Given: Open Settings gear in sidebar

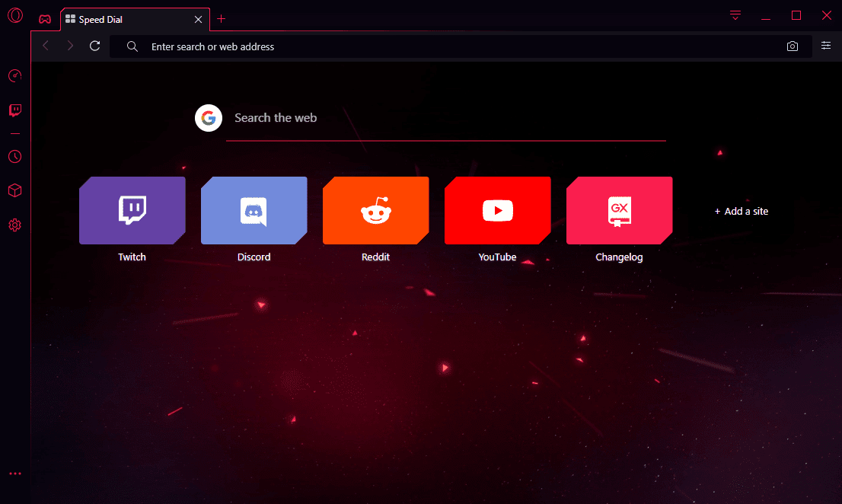Looking at the screenshot, I should tap(15, 225).
